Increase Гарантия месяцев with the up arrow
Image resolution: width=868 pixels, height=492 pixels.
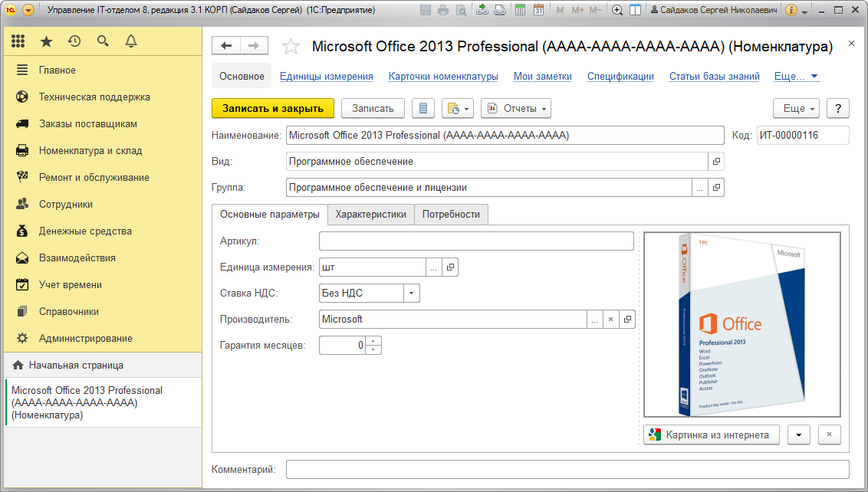click(373, 341)
